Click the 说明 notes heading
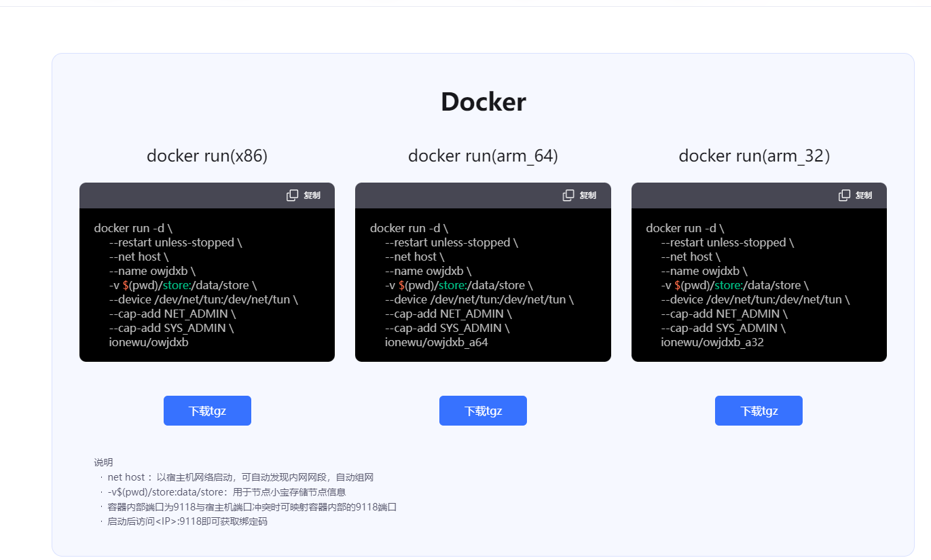The width and height of the screenshot is (931, 560). [x=103, y=462]
